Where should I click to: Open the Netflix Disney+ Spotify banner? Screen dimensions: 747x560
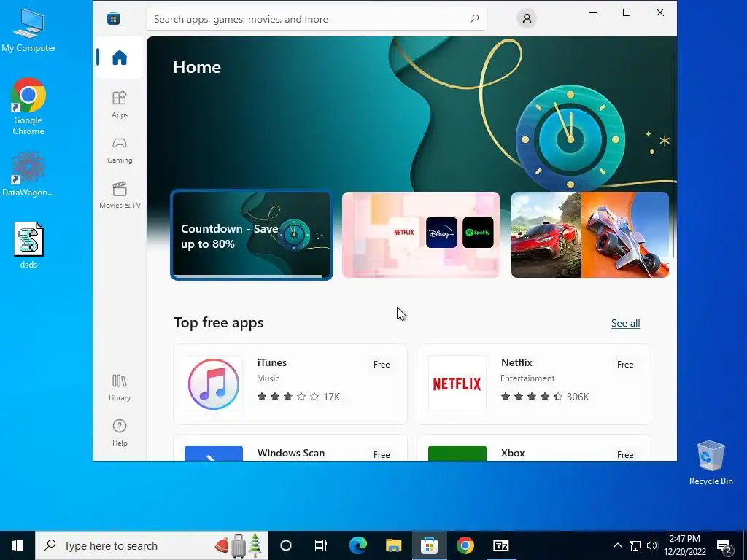click(x=421, y=235)
